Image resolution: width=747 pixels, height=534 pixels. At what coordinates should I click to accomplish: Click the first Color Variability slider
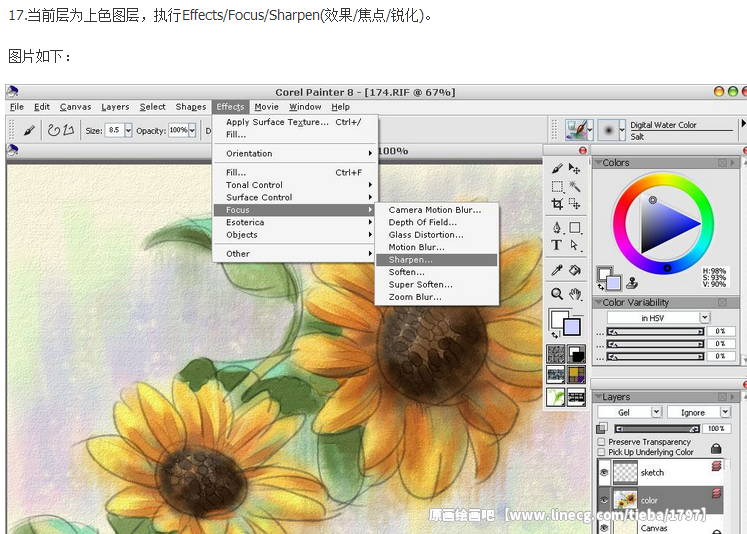click(655, 331)
